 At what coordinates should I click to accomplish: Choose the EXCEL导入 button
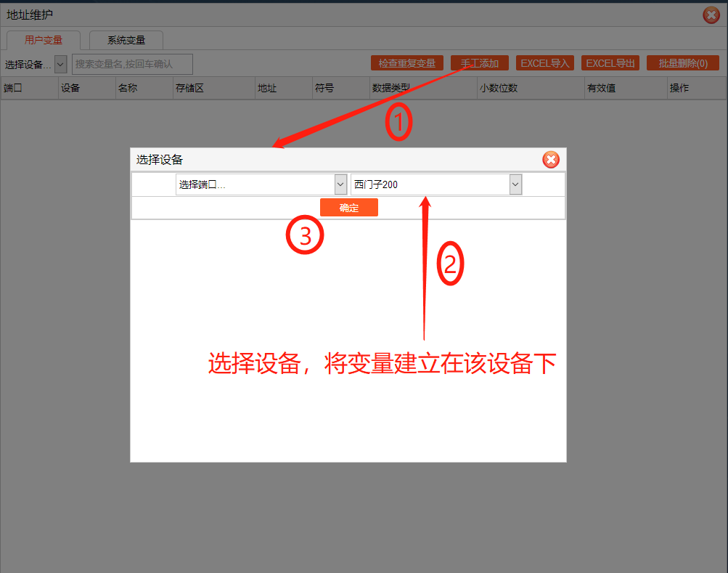(544, 63)
